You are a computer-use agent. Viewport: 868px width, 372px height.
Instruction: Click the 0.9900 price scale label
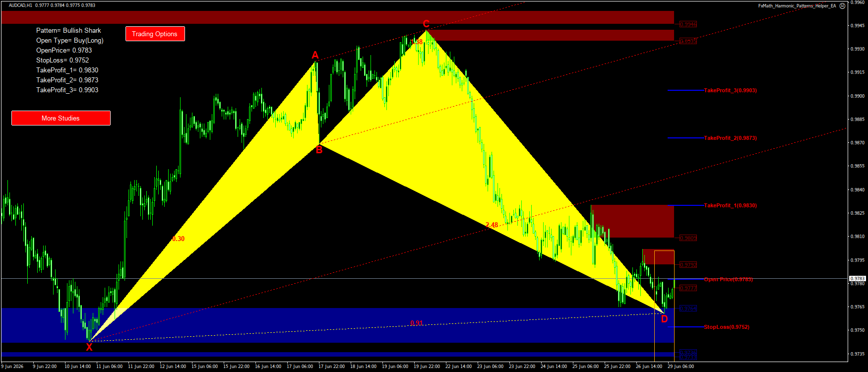tap(858, 96)
